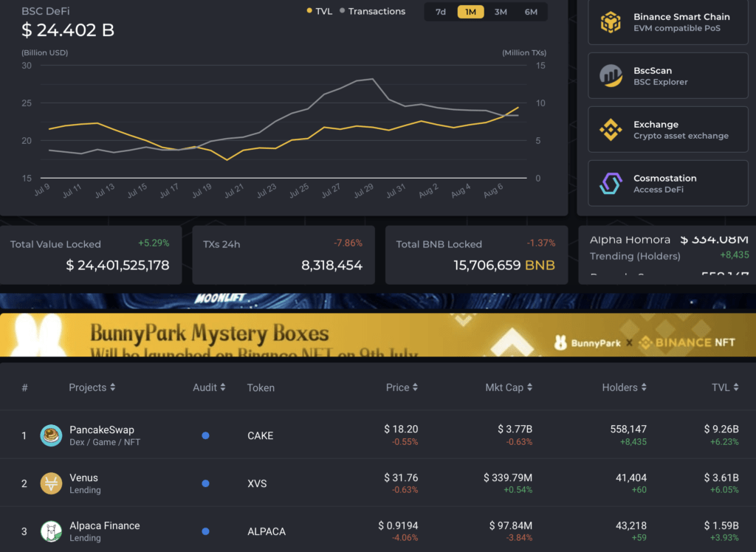Sort the table by Price
The width and height of the screenshot is (756, 552).
coord(402,387)
